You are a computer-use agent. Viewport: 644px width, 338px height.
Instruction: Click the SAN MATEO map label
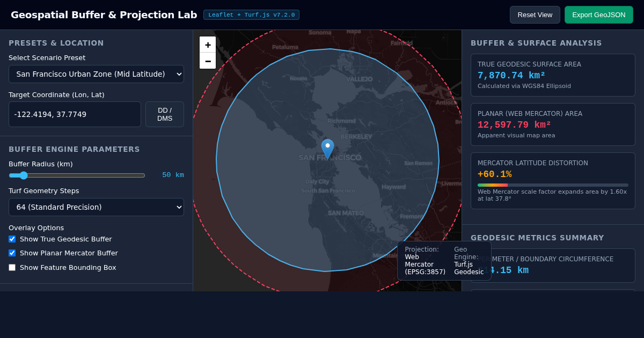346,213
